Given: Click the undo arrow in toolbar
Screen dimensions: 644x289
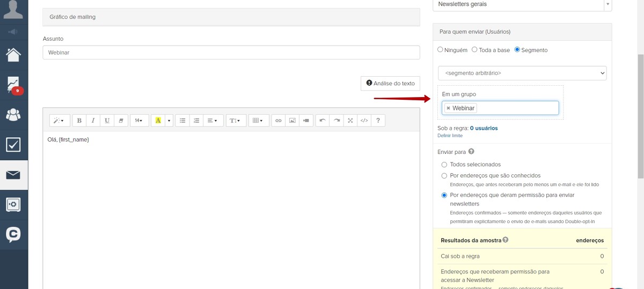Looking at the screenshot, I should [322, 121].
